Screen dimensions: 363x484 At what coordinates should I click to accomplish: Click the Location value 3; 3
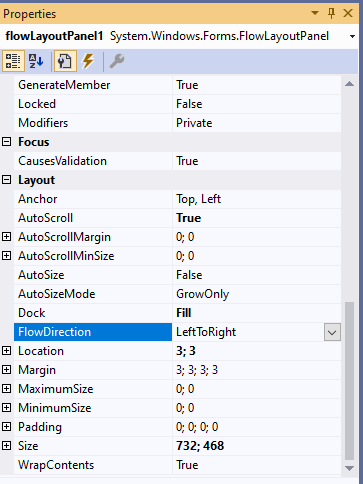pyautogui.click(x=186, y=351)
